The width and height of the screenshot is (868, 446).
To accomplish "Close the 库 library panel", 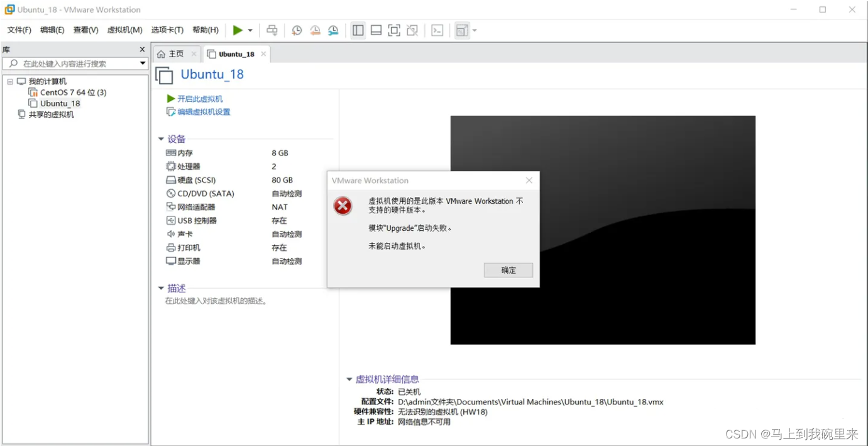I will tap(142, 49).
